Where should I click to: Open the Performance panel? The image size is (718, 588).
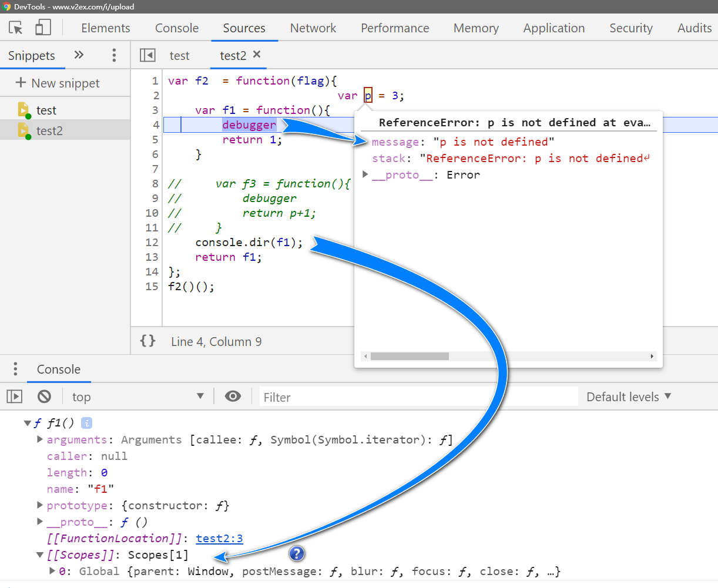point(395,28)
